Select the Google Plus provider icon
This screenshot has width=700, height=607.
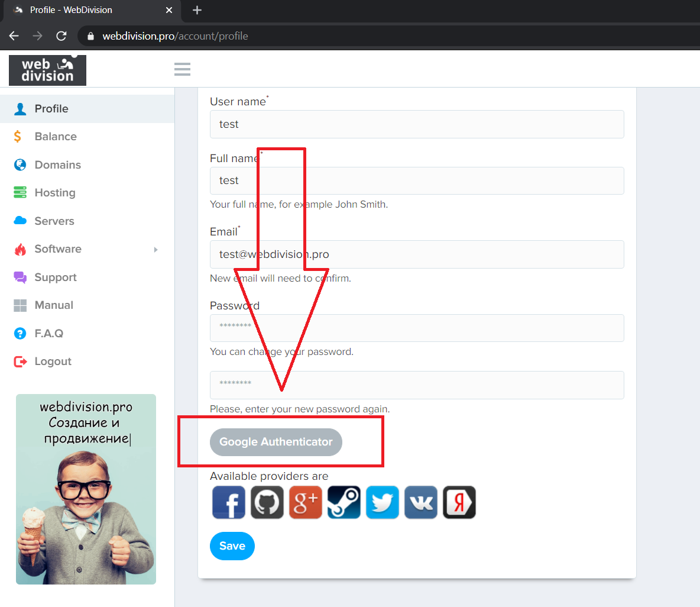(x=306, y=502)
